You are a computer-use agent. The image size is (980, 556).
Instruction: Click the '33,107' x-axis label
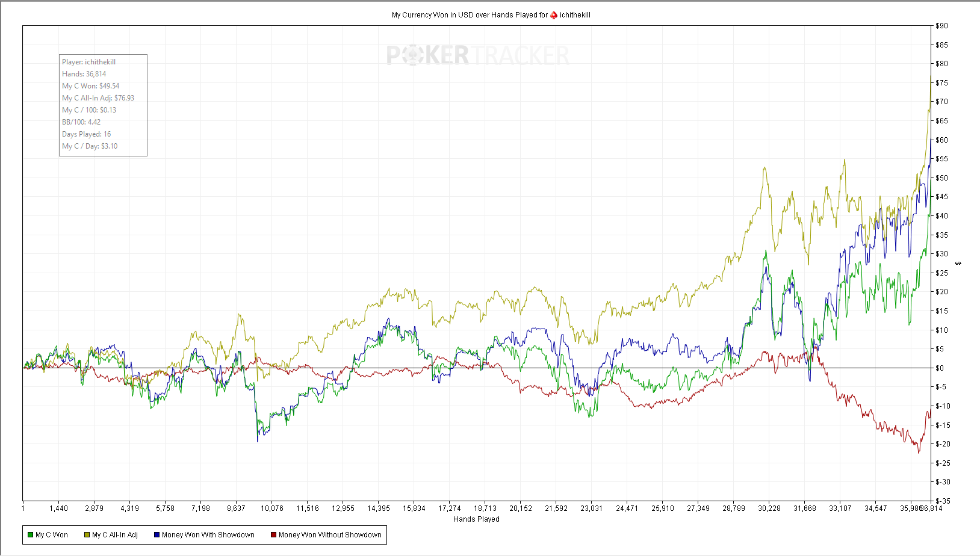pos(840,508)
